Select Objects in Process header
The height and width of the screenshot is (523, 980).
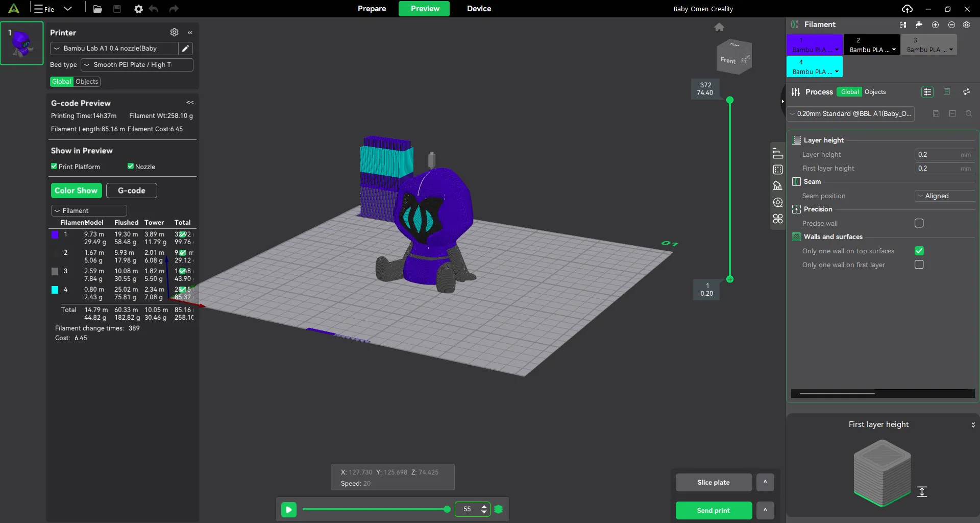click(875, 92)
